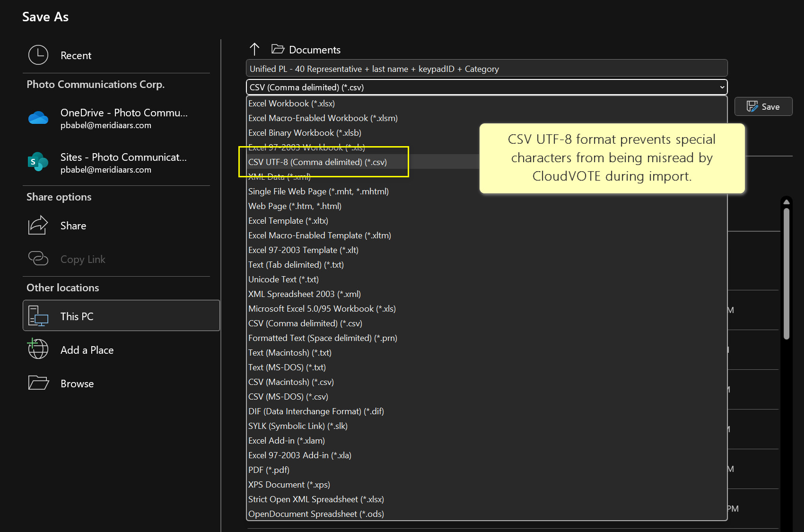Click the Share option

point(121,226)
